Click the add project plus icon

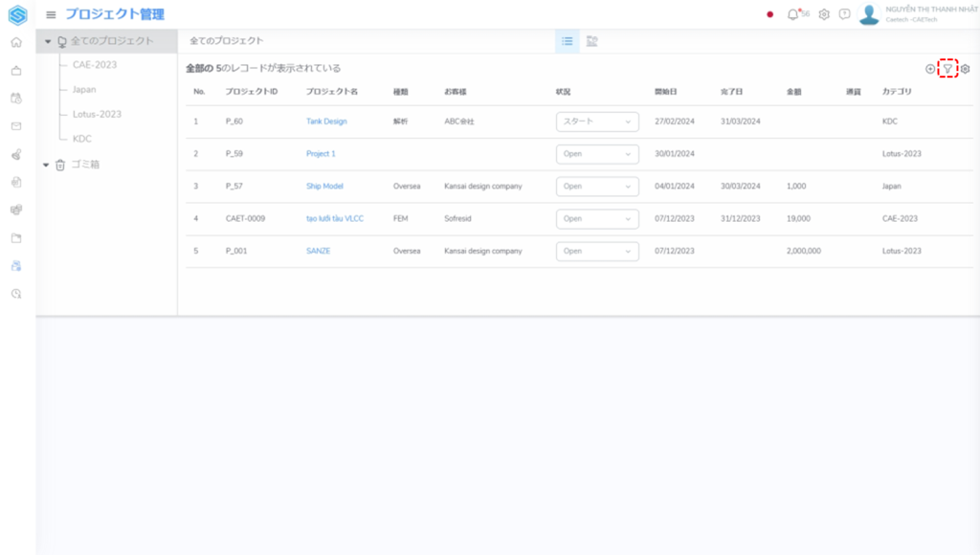tap(930, 69)
